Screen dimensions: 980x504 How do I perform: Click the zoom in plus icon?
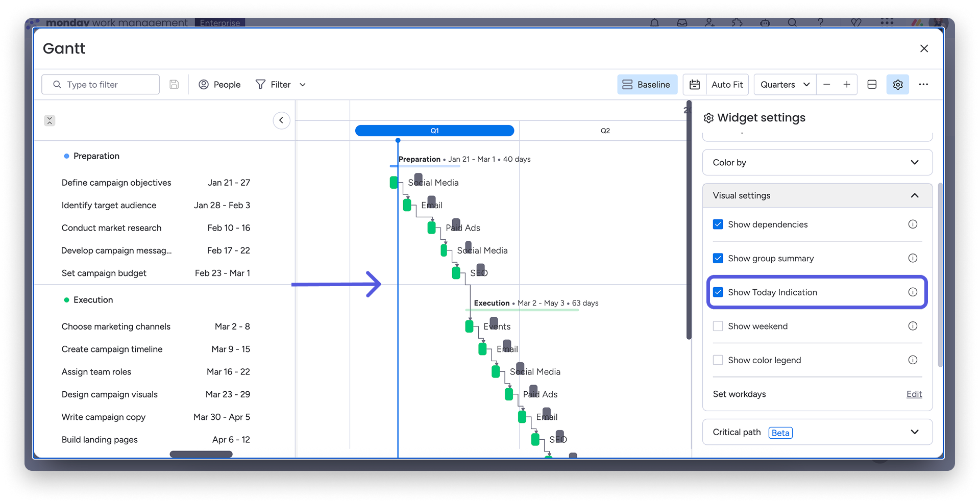tap(847, 85)
